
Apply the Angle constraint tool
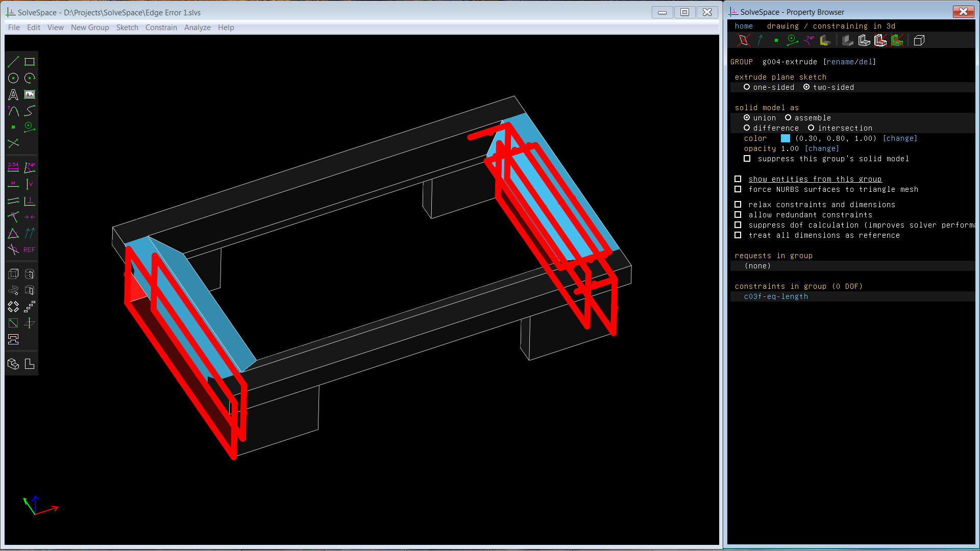click(x=30, y=167)
